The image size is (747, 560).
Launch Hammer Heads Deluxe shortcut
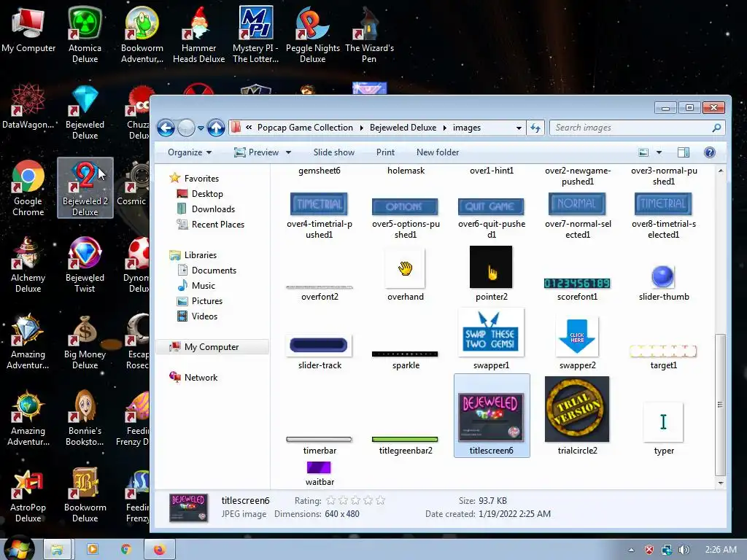(198, 34)
